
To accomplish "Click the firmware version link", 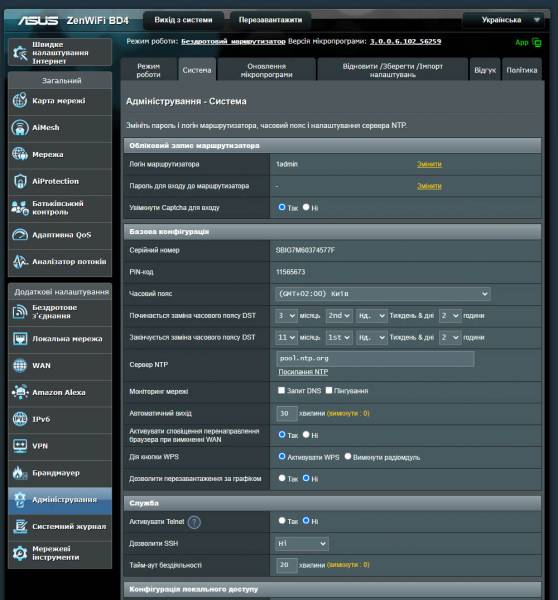I will click(405, 41).
